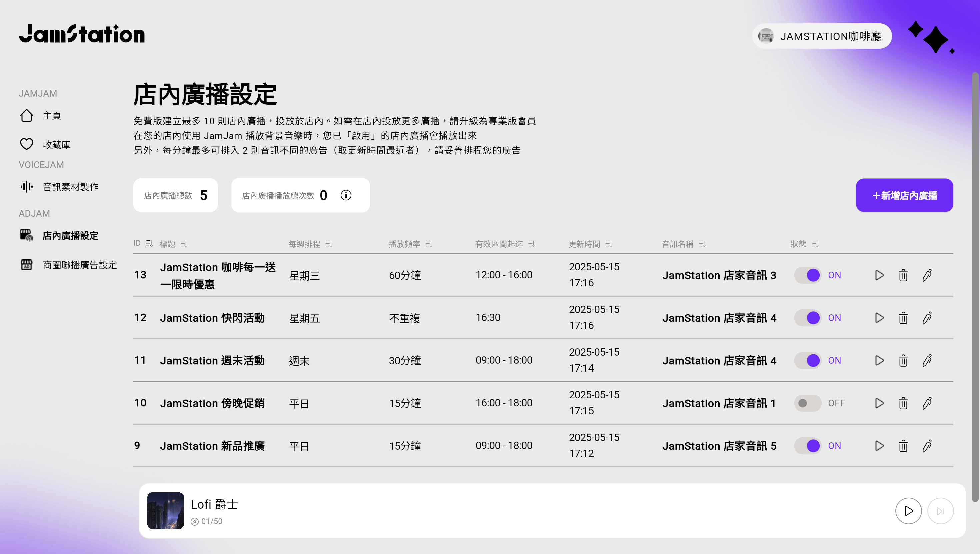
Task: Turn off broadcast 9 新品推廣 toggle
Action: coord(808,446)
